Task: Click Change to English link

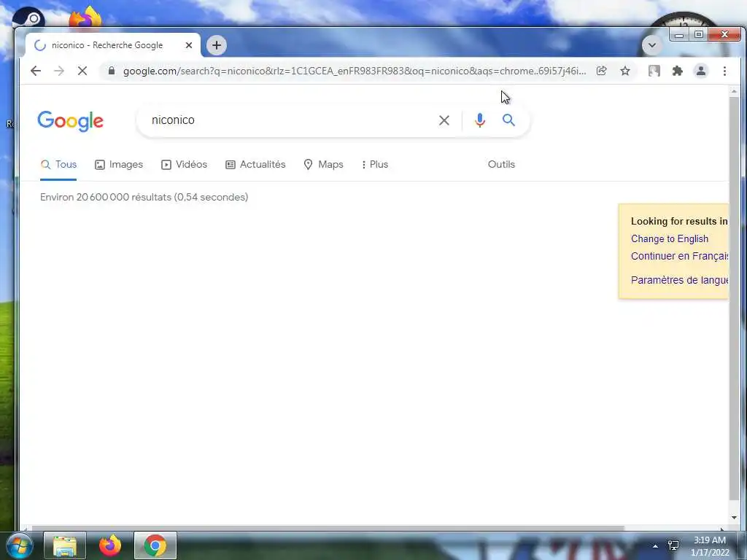Action: [x=670, y=239]
